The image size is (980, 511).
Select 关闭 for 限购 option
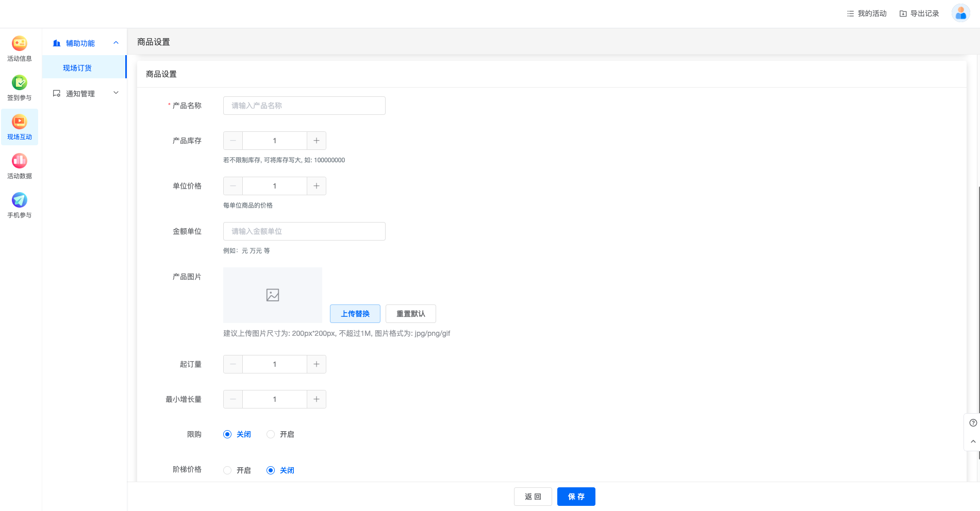227,434
